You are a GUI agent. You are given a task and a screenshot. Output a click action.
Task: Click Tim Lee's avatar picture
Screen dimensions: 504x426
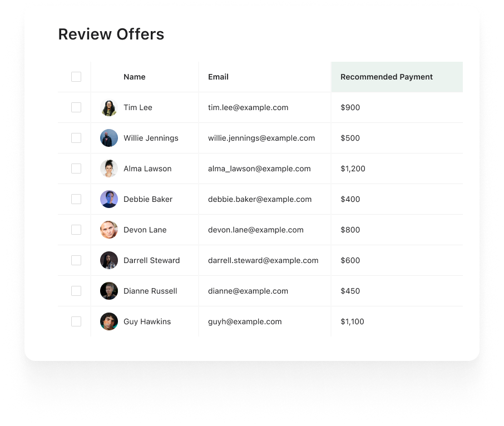[x=109, y=107]
